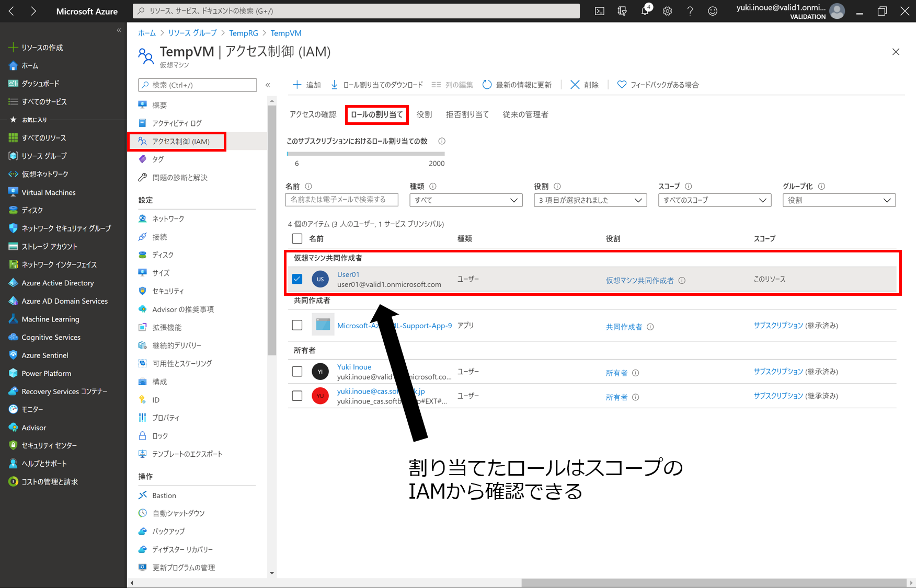Screen dimensions: 916x588
Task: Switch to アクセスの確認 tab
Action: (x=313, y=114)
